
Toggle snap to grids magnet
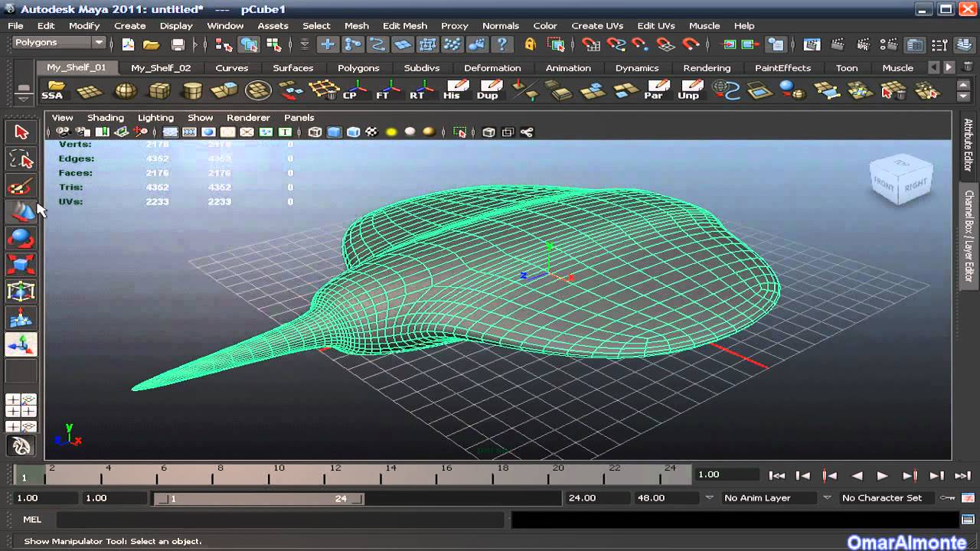(x=590, y=44)
